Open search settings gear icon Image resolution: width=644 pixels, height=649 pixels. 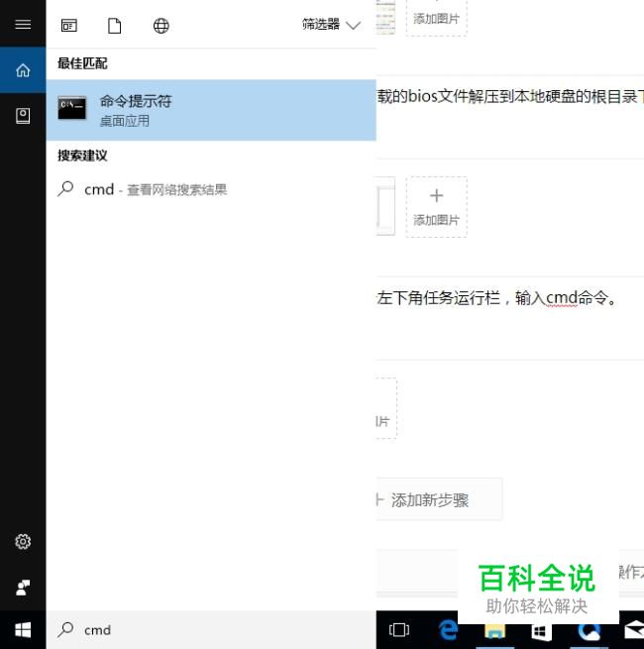click(x=23, y=541)
